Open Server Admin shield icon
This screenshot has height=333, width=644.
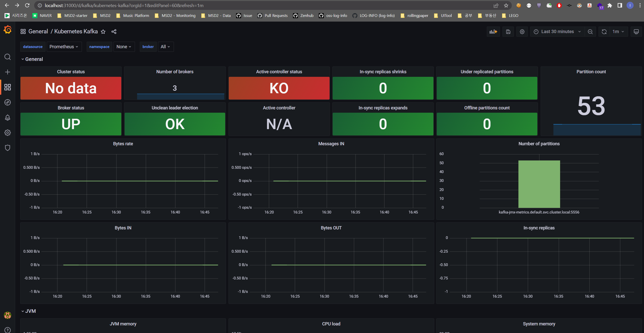[x=8, y=148]
